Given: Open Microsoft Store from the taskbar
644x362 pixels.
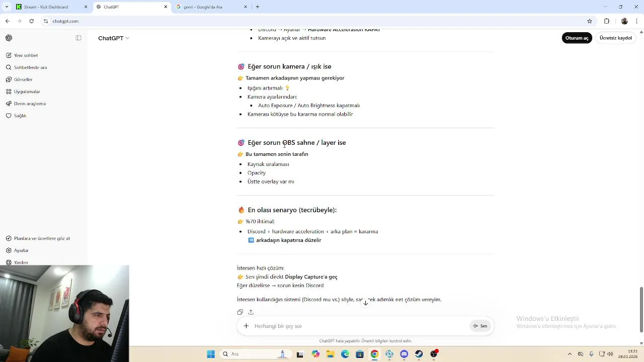Looking at the screenshot, I should tap(360, 354).
